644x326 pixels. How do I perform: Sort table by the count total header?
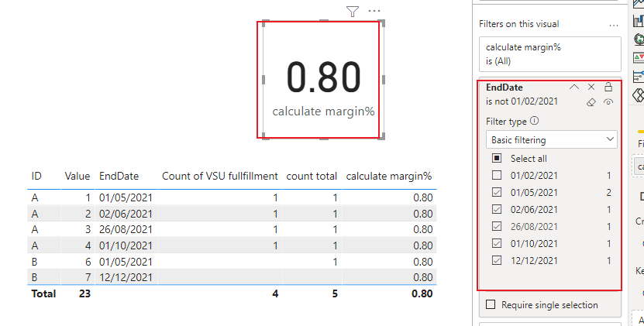[312, 176]
